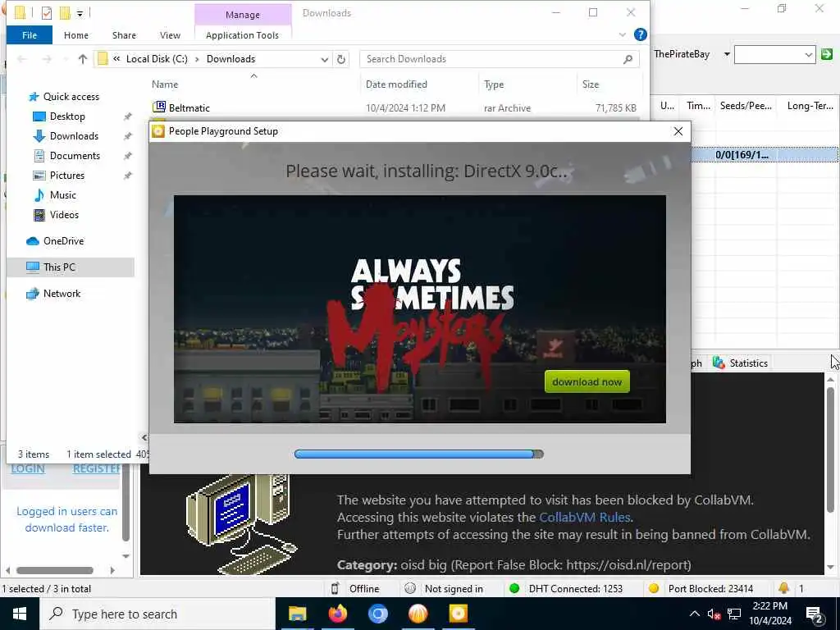The width and height of the screenshot is (840, 630).
Task: Open Videos in the navigation pane
Action: pyautogui.click(x=64, y=215)
